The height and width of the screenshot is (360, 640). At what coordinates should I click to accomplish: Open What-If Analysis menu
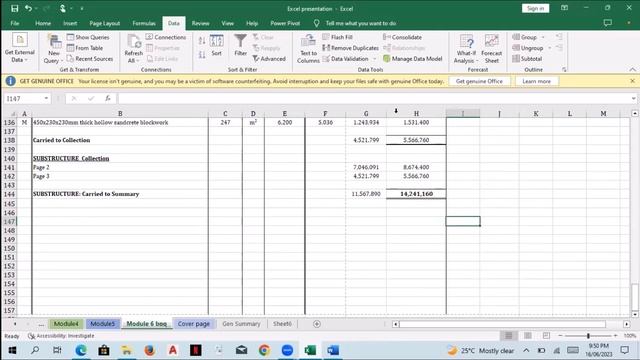(466, 49)
